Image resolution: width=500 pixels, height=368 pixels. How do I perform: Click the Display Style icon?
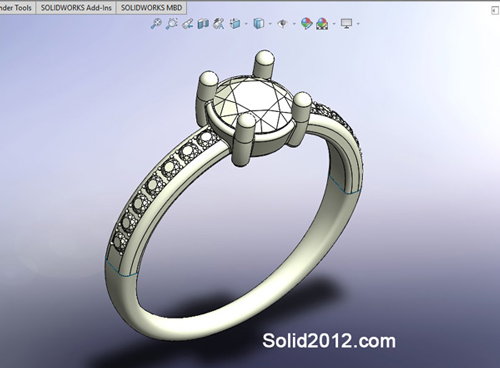click(x=259, y=24)
